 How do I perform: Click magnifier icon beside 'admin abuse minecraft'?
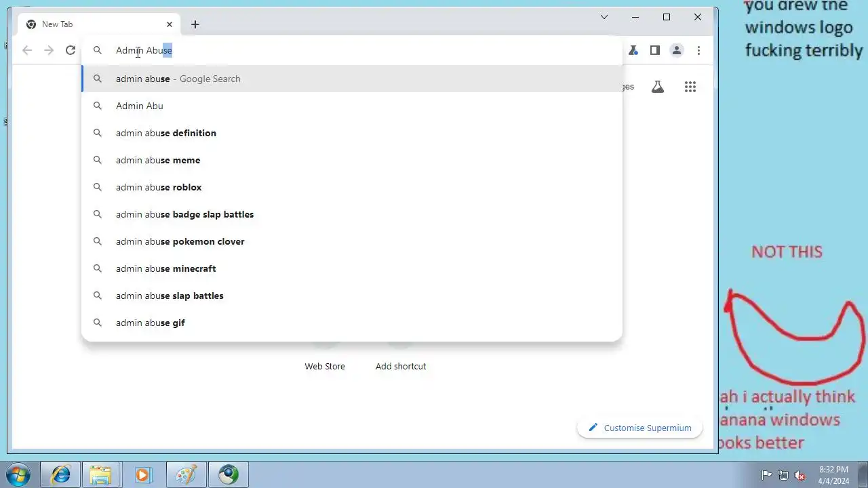tap(98, 268)
